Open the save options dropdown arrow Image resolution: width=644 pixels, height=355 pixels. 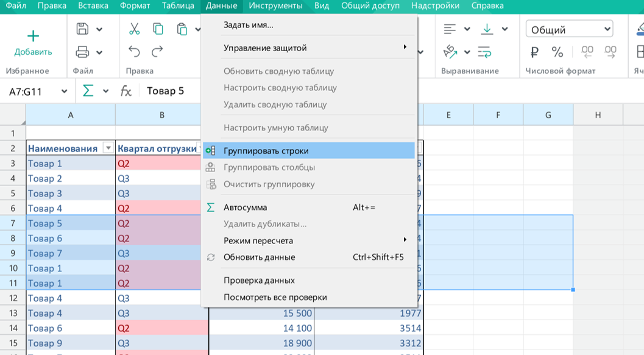tap(99, 29)
